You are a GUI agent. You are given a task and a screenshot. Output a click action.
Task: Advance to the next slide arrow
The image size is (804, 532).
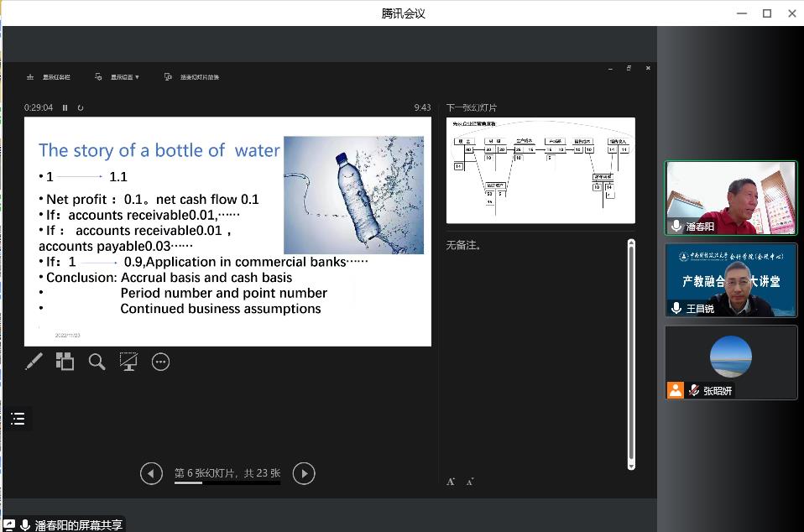click(304, 474)
